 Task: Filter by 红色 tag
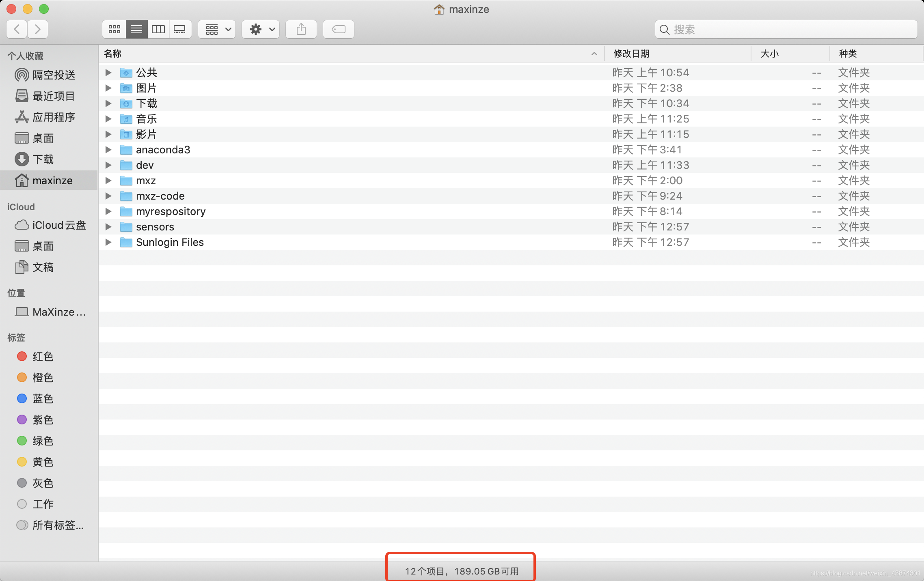point(49,357)
